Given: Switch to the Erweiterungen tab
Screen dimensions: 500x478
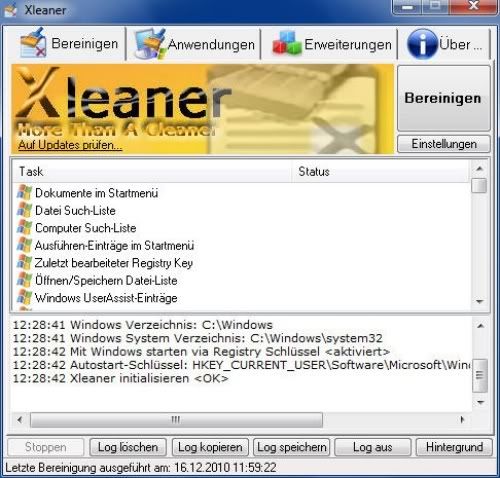Looking at the screenshot, I should pyautogui.click(x=329, y=44).
